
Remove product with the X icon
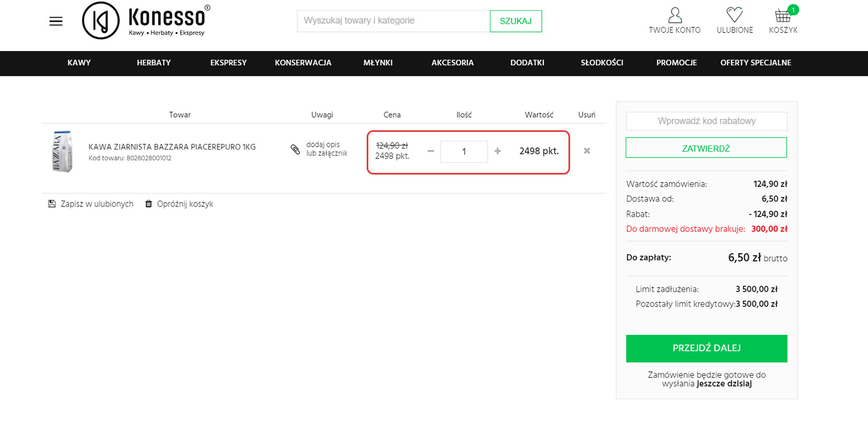point(587,151)
